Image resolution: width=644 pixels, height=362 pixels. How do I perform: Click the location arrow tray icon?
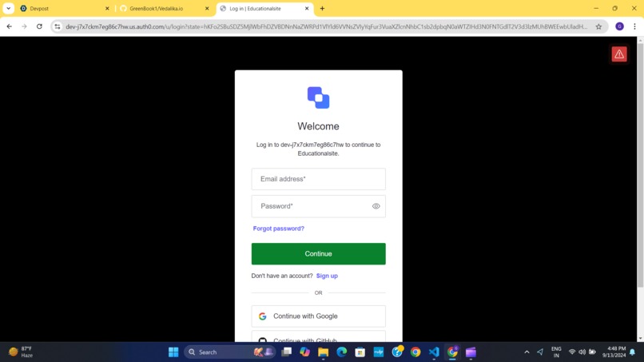point(540,352)
